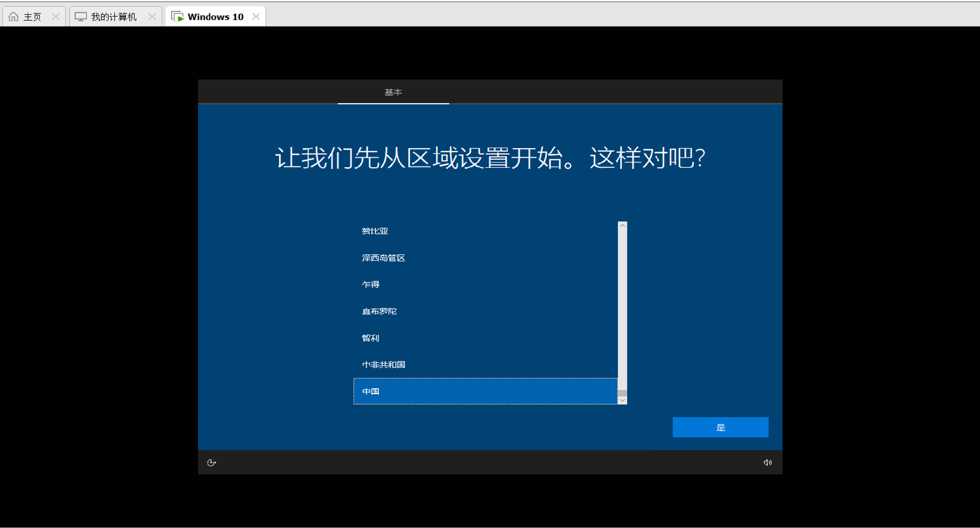
Task: Switch to the 我的计算机 tab
Action: click(x=115, y=17)
